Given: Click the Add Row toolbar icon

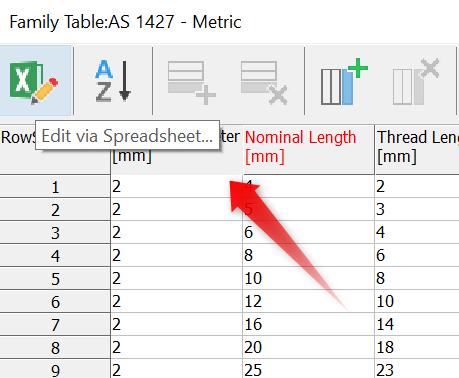Looking at the screenshot, I should pos(192,82).
